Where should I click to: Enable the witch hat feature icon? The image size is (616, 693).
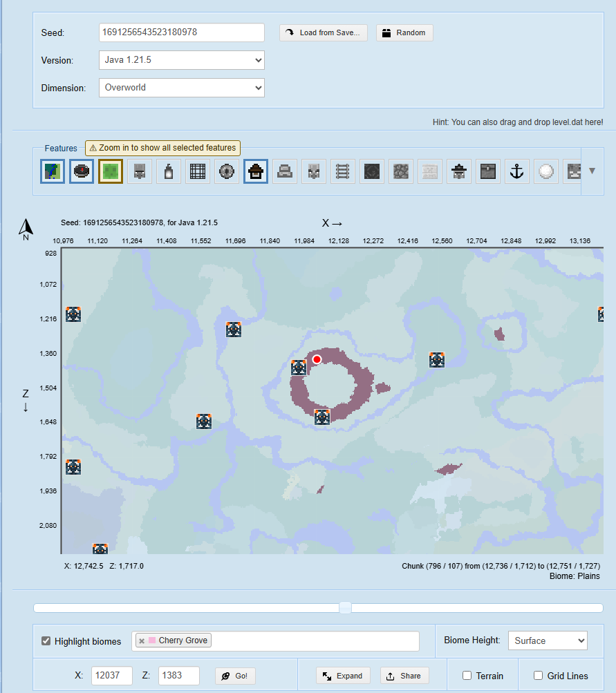point(459,171)
